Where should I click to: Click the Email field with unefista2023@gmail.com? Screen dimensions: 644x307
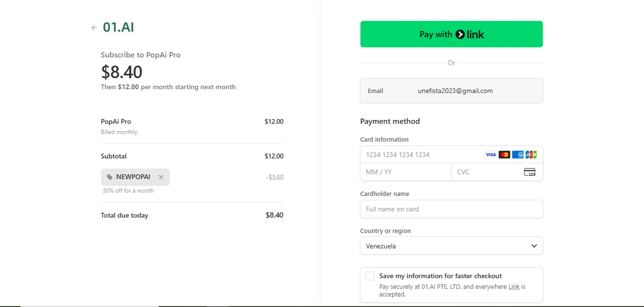click(x=451, y=91)
